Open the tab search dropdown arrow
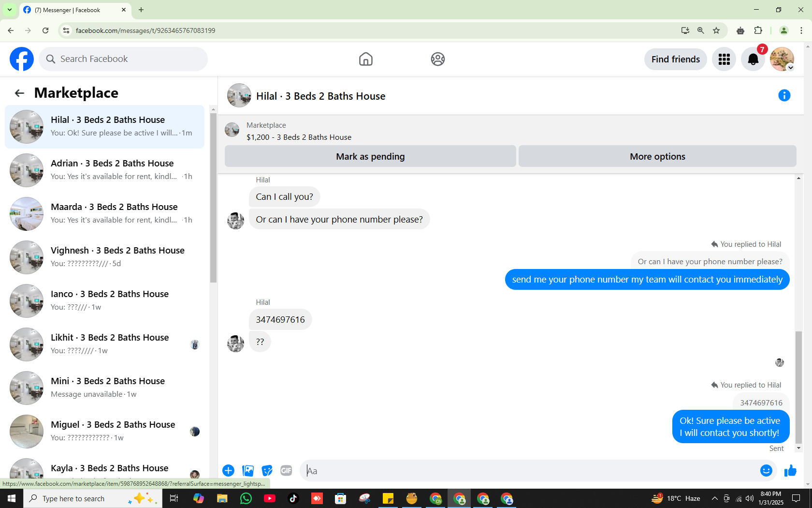The height and width of the screenshot is (508, 812). pyautogui.click(x=9, y=10)
